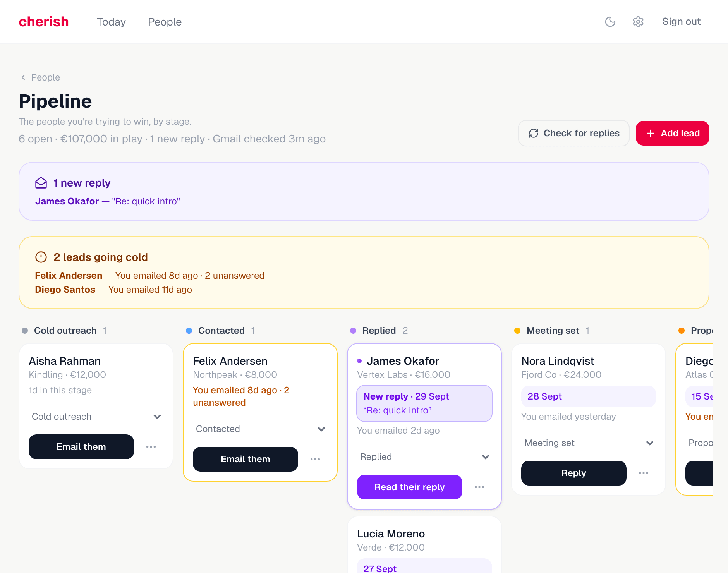Open Diego Santos in the going cold banner

(65, 290)
